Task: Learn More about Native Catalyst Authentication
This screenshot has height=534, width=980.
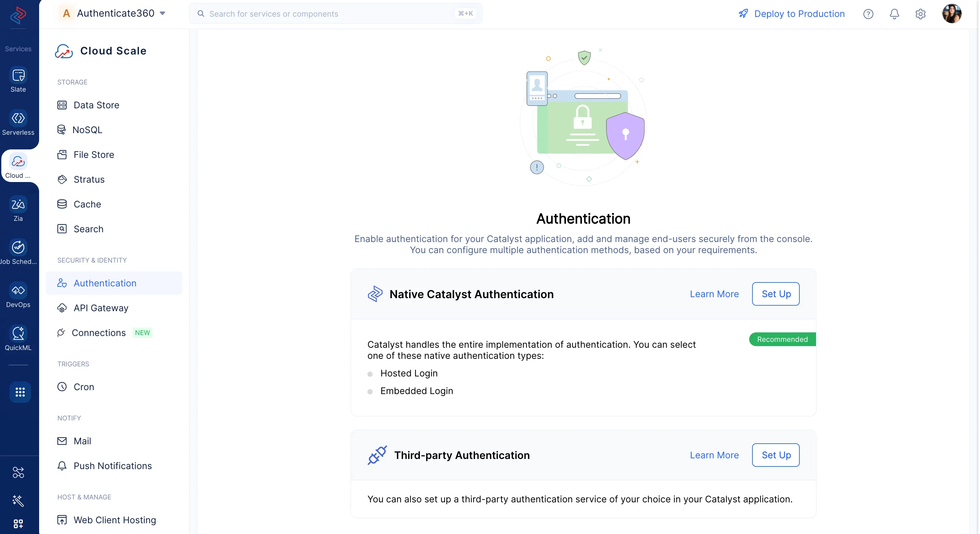Action: 714,294
